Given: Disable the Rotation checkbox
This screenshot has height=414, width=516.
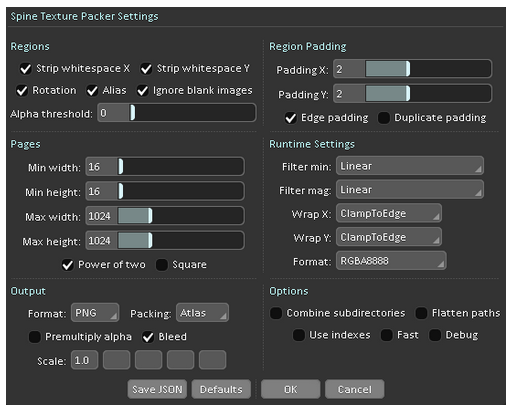Looking at the screenshot, I should pyautogui.click(x=22, y=91).
